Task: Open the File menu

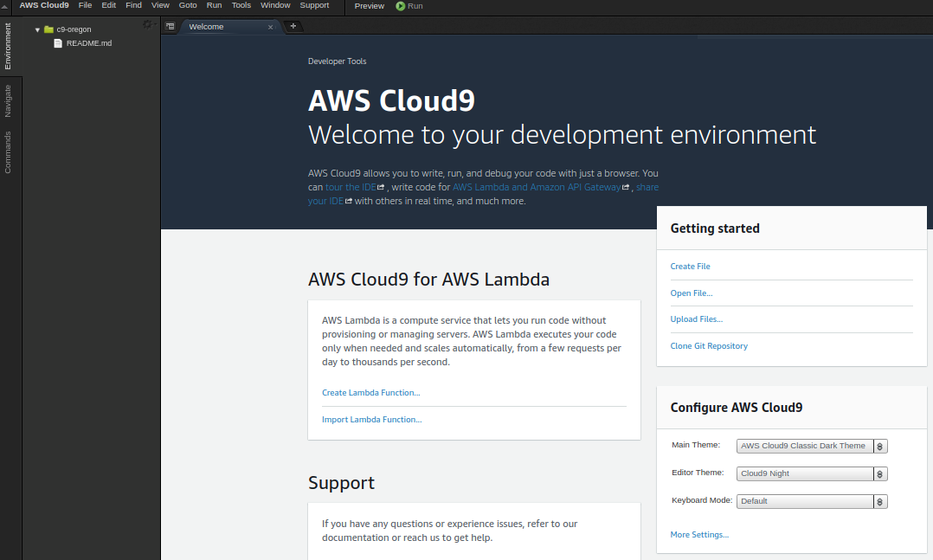Action: pos(85,5)
